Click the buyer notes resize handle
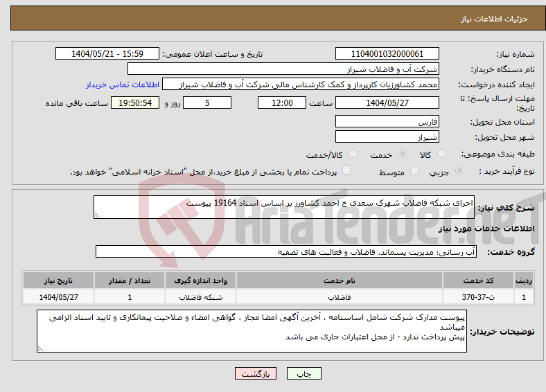Image resolution: width=546 pixels, height=392 pixels. (x=40, y=349)
